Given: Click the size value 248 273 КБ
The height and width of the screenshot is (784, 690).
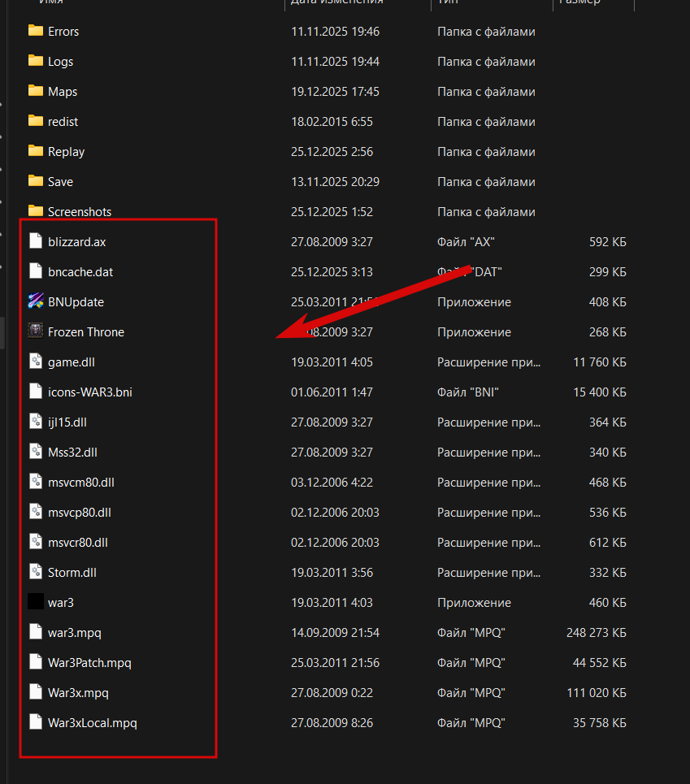Looking at the screenshot, I should coord(597,633).
